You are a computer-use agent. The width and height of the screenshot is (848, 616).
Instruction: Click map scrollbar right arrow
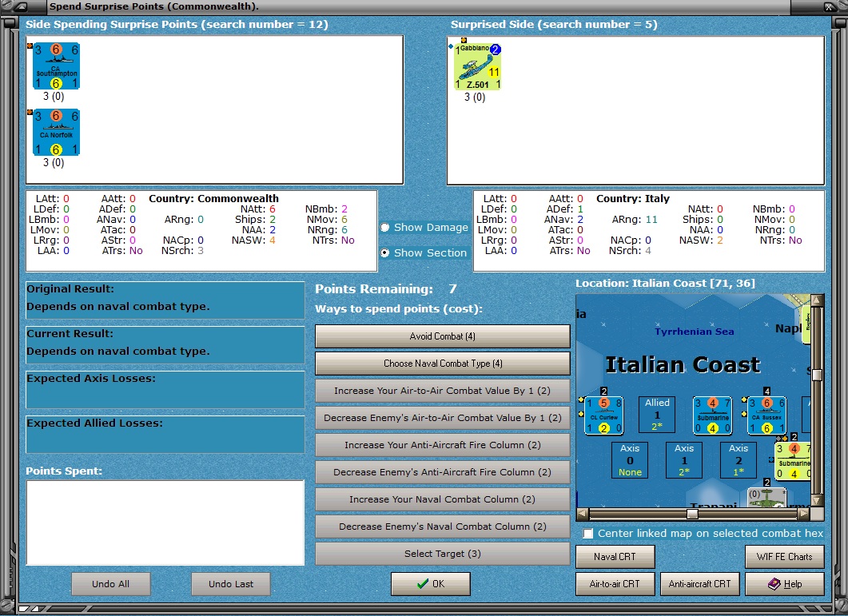tap(804, 514)
